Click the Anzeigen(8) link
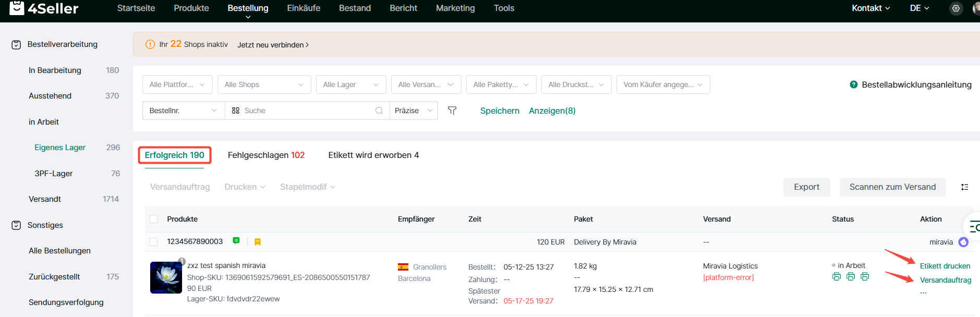 (552, 111)
